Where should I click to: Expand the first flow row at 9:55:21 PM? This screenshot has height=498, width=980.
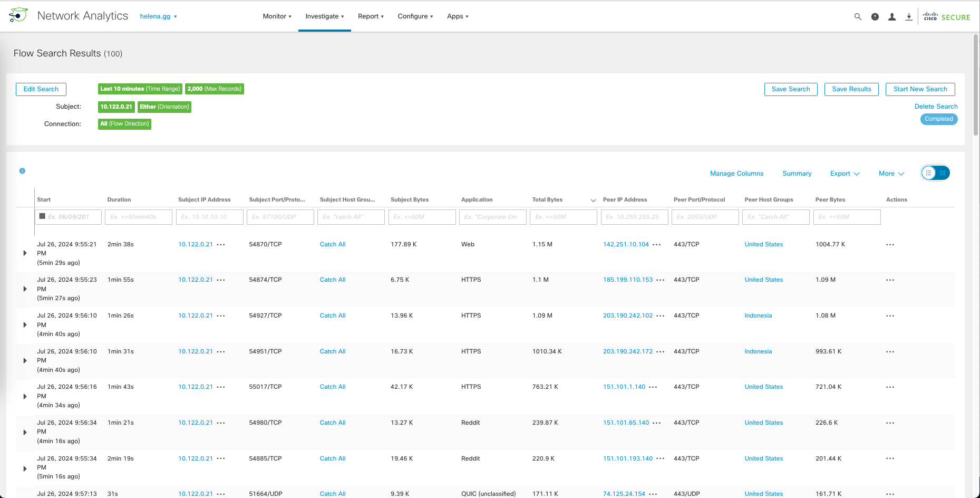point(25,253)
